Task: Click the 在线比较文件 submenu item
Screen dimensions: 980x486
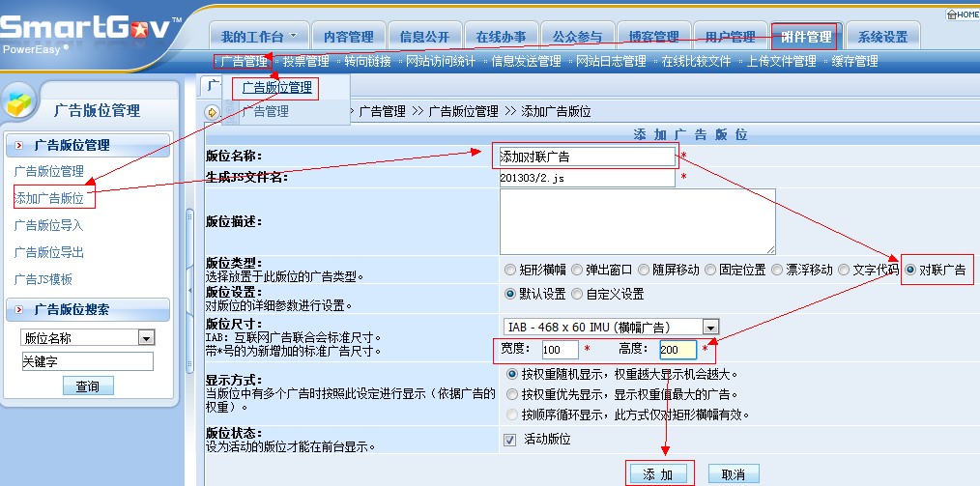Action: pos(696,62)
